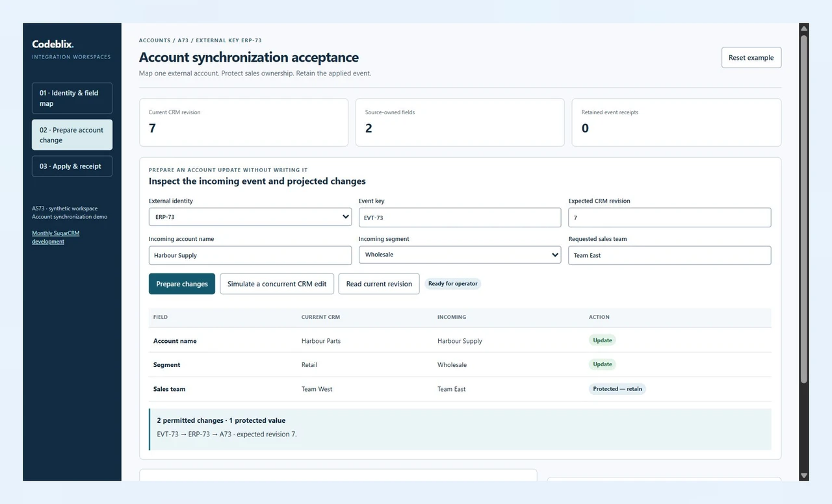The height and width of the screenshot is (504, 832).
Task: Click the Source-owned fields card
Action: (460, 122)
